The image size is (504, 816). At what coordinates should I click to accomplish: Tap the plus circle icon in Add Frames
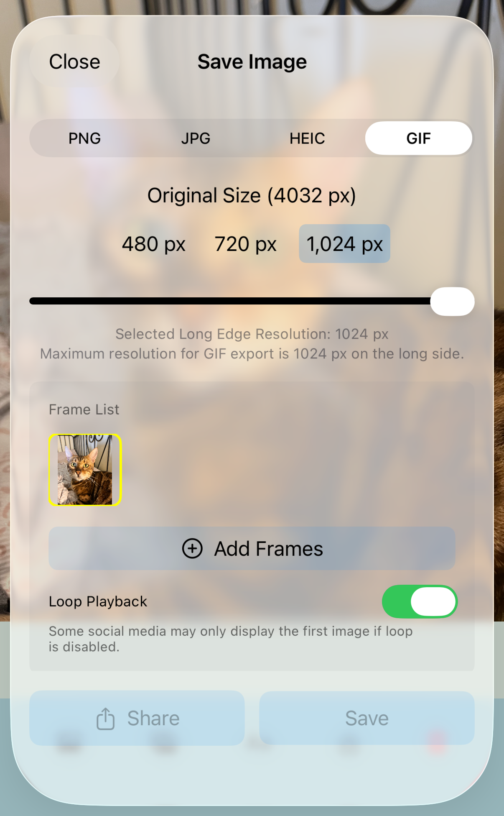[x=192, y=548]
